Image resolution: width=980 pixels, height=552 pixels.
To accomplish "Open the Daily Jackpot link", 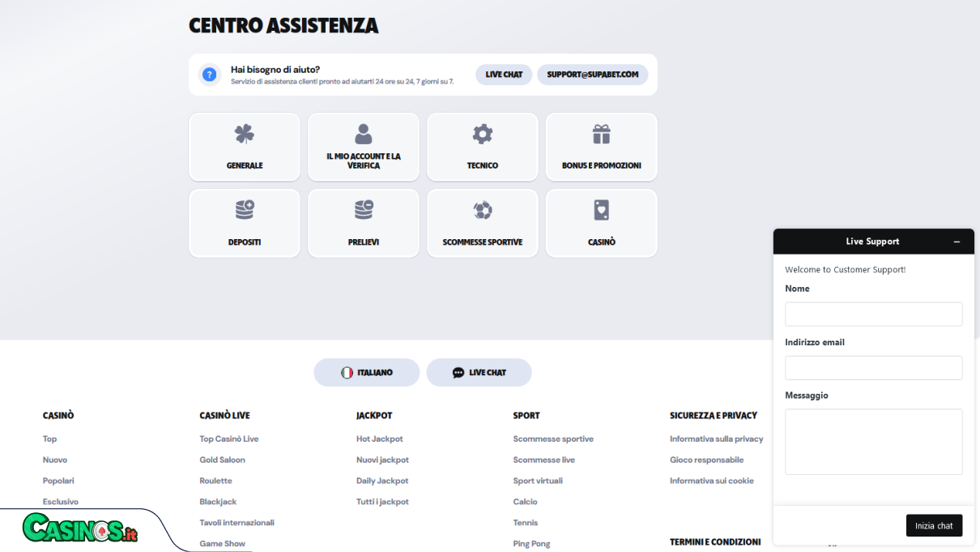I will (x=382, y=481).
